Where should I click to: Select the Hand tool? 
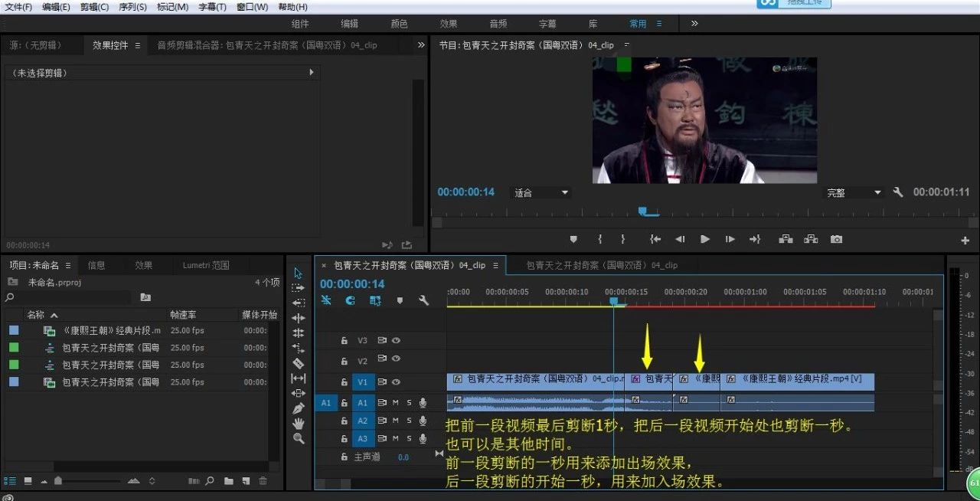pos(299,424)
